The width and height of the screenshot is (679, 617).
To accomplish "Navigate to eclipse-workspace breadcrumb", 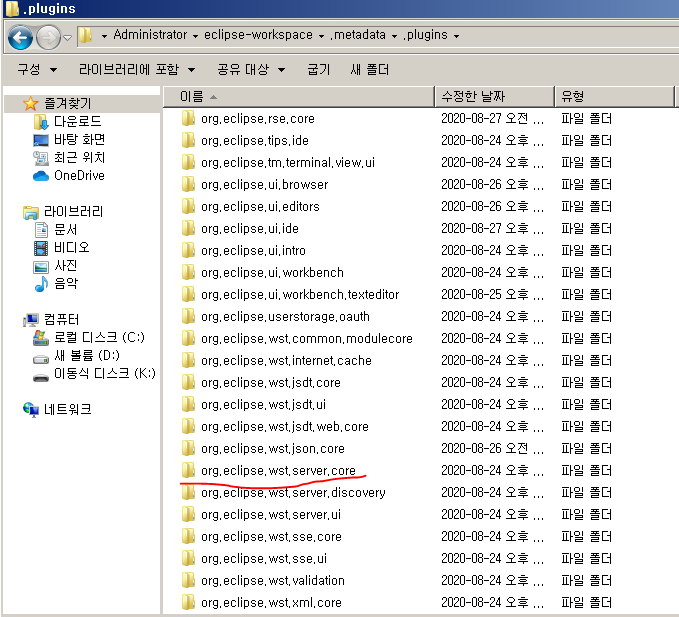I will coord(259,35).
